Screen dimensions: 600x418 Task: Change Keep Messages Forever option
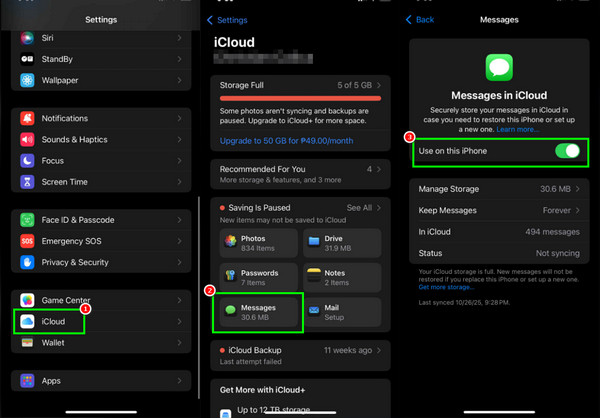pyautogui.click(x=499, y=211)
